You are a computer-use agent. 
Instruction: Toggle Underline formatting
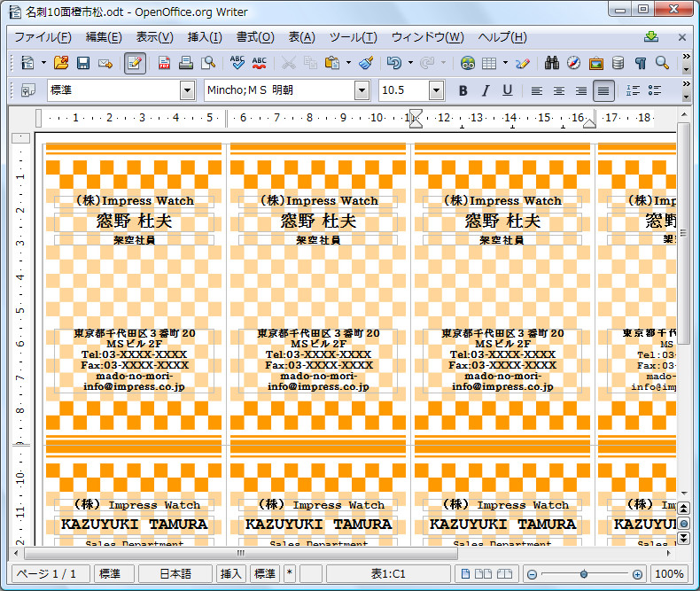point(507,90)
